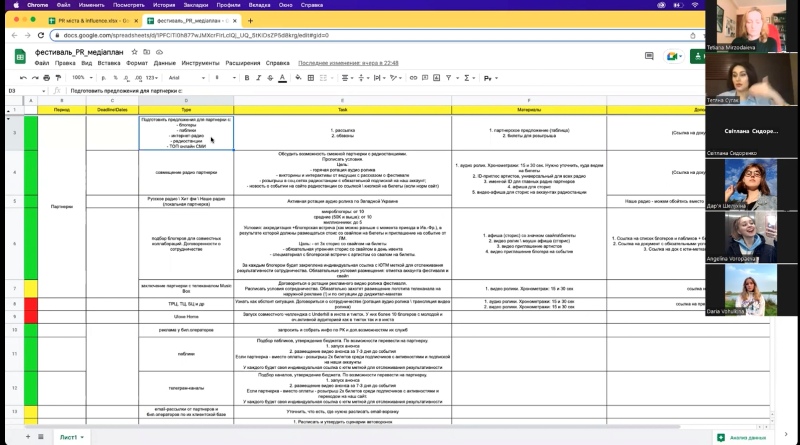Toggle italic formatting
Viewport: 800px width, 445px height.
point(257,77)
